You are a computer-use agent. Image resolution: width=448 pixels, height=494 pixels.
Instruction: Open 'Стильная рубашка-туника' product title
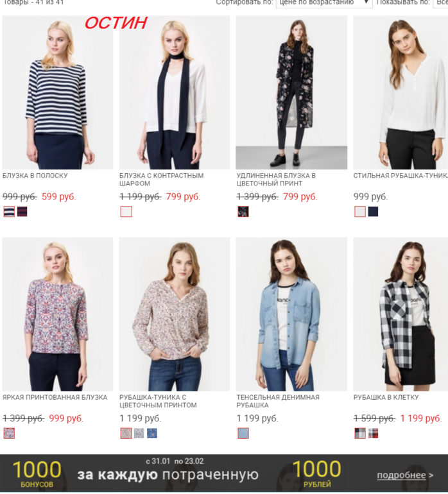[x=401, y=176]
